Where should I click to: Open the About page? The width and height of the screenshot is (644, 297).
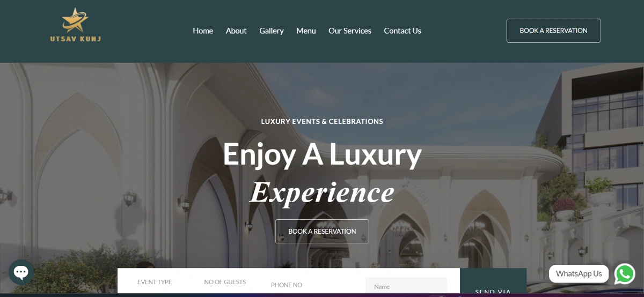coord(236,31)
